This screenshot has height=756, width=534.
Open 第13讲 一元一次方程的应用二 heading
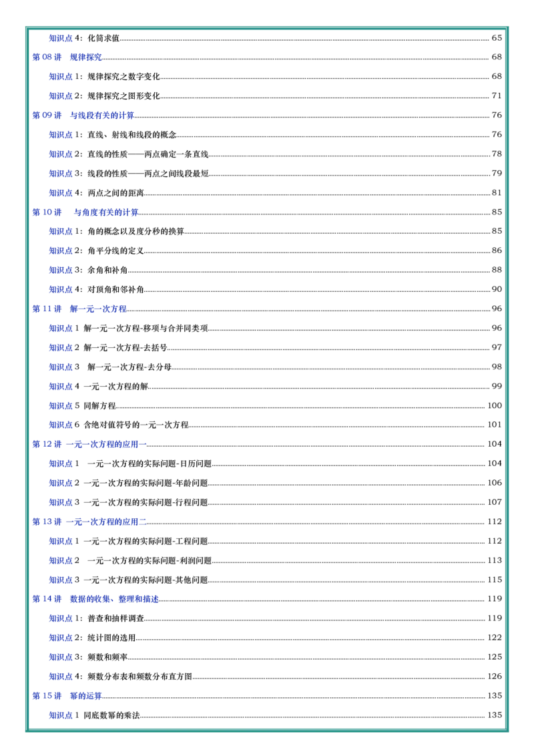point(267,522)
